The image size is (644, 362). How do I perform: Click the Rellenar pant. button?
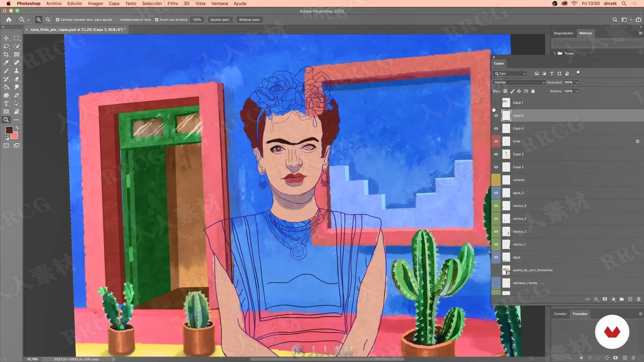250,20
